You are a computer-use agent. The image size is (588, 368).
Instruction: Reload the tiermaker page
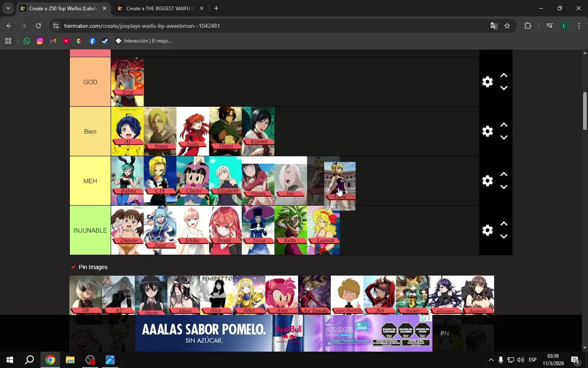tap(38, 26)
